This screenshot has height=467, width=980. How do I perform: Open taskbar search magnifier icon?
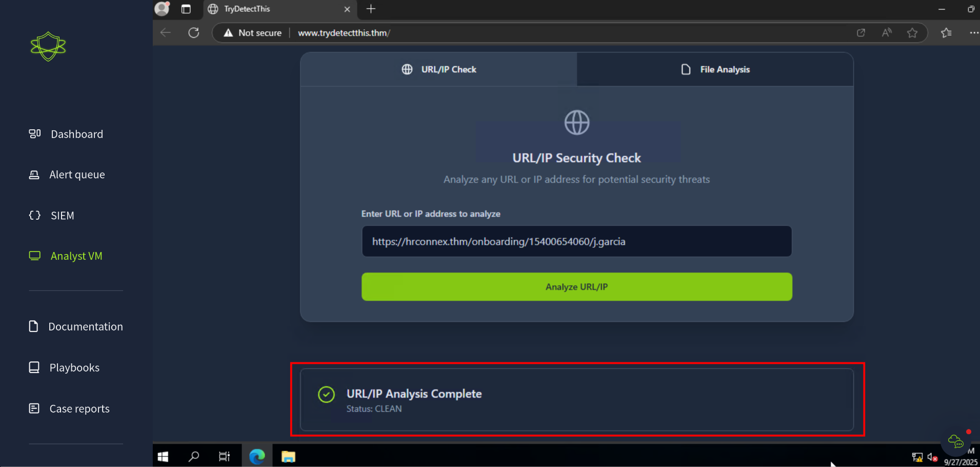coord(194,456)
